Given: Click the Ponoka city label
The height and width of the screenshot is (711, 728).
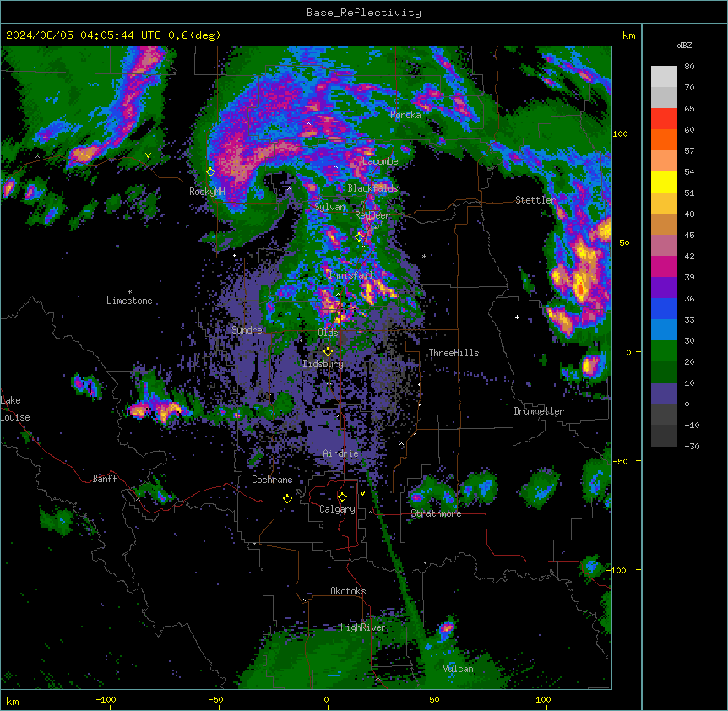Looking at the screenshot, I should pyautogui.click(x=405, y=115).
